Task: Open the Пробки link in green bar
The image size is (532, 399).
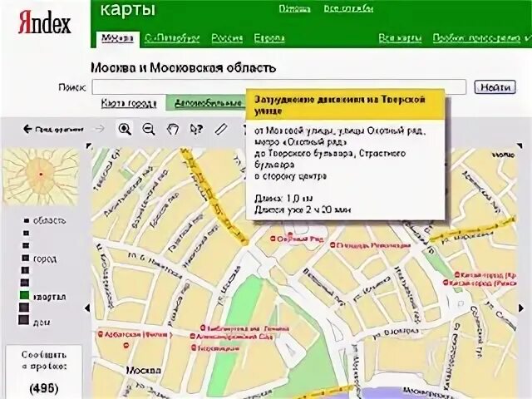Action: coord(476,38)
